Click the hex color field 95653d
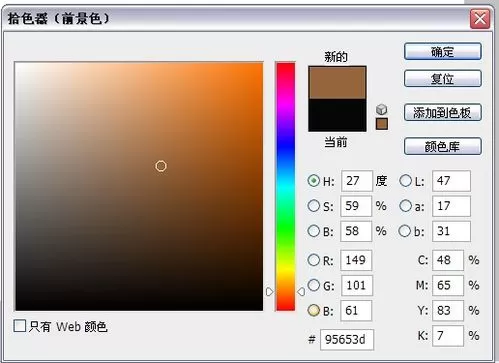 point(347,340)
